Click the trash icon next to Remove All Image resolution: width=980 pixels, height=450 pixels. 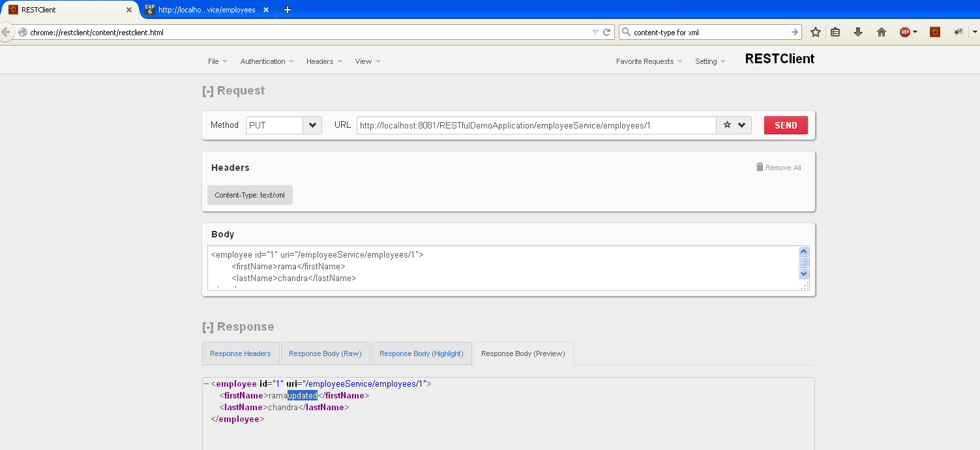759,167
